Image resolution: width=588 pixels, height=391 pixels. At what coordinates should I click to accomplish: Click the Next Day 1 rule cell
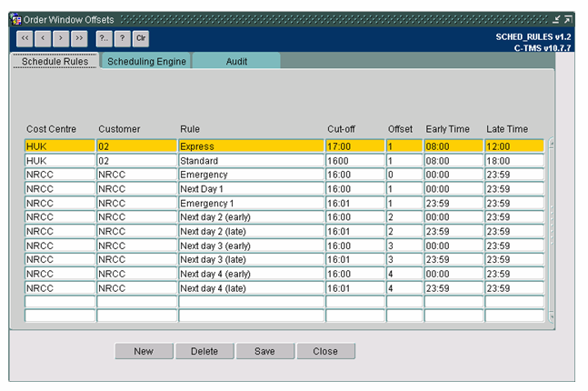tap(251, 189)
